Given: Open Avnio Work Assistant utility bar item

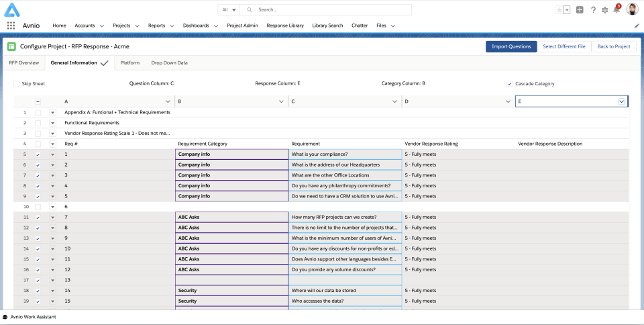Looking at the screenshot, I should 29,317.
